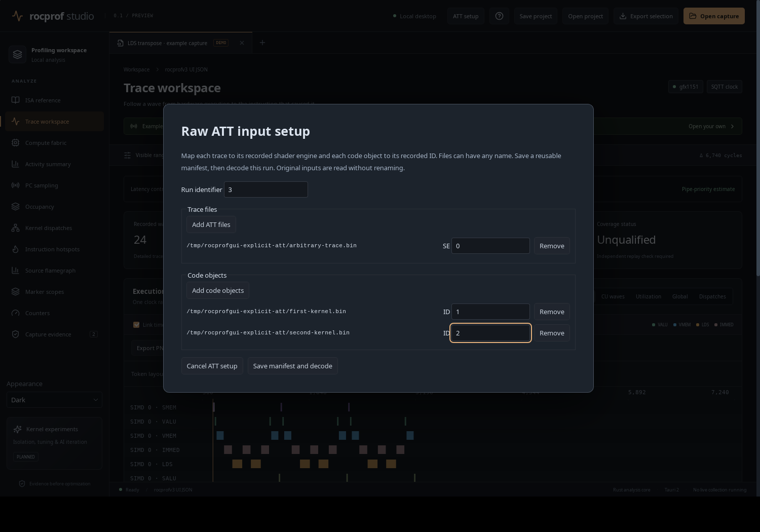Remove first-kernel.bin code object
Image resolution: width=760 pixels, height=532 pixels.
pos(552,312)
